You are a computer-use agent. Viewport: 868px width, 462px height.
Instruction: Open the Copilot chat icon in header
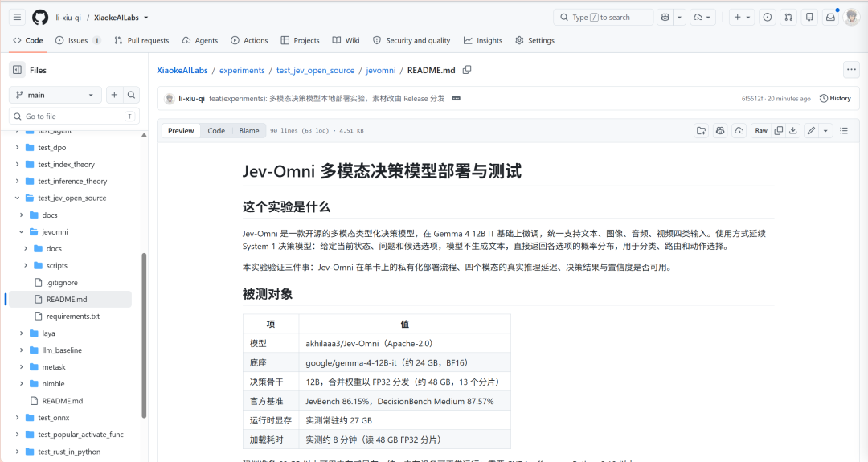(x=665, y=17)
